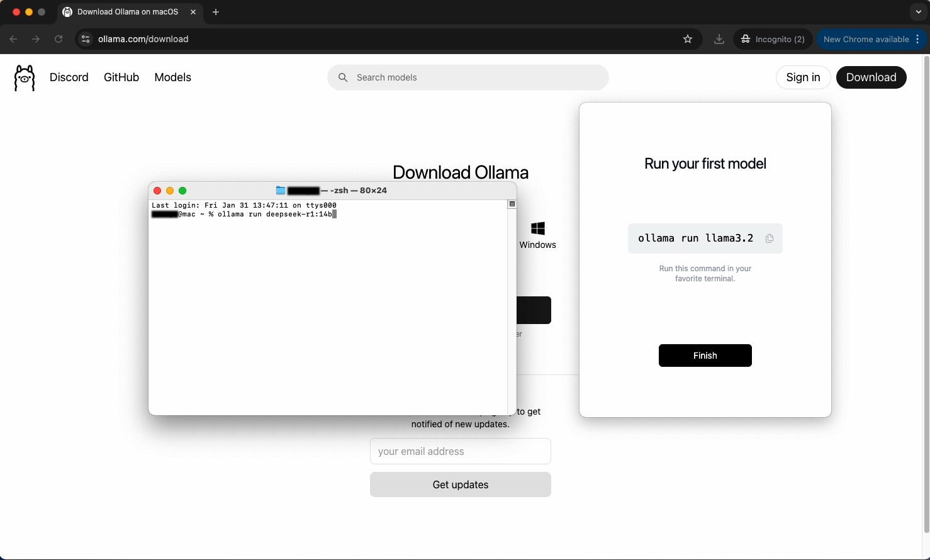Click the page vertical scrollbar
The width and height of the screenshot is (930, 560).
(x=926, y=296)
